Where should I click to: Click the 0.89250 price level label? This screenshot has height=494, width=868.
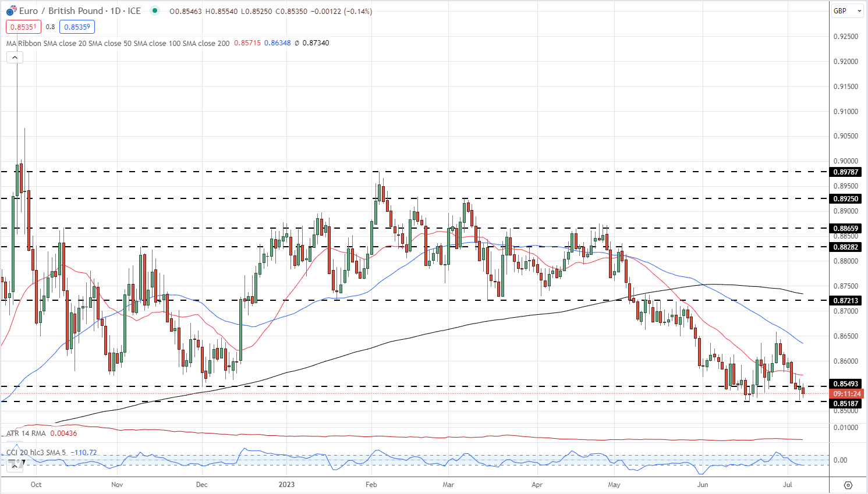click(x=846, y=199)
